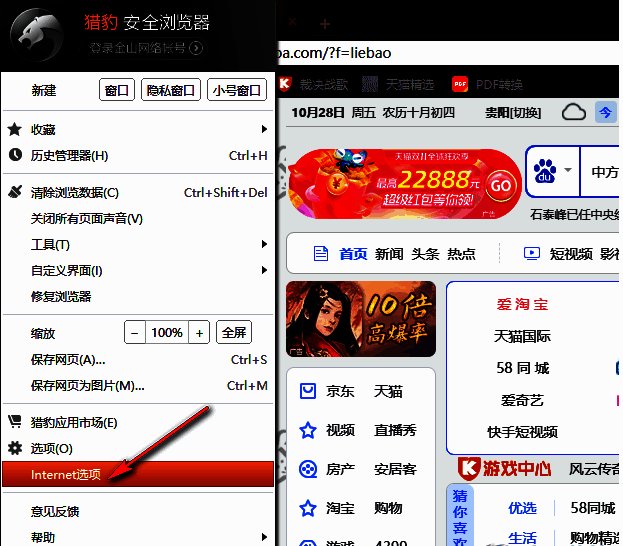Click 贵阳[切换] to switch city
The height and width of the screenshot is (546, 623).
coord(513,113)
